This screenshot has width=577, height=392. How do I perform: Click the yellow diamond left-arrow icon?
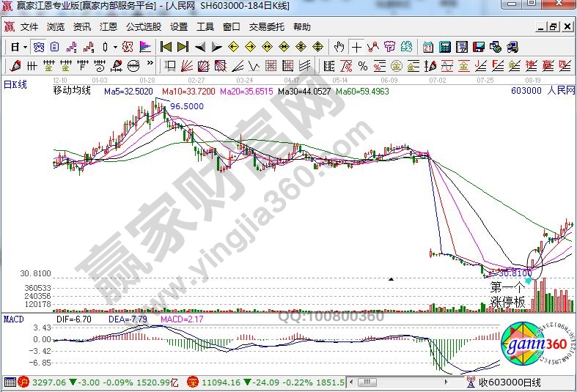click(234, 47)
